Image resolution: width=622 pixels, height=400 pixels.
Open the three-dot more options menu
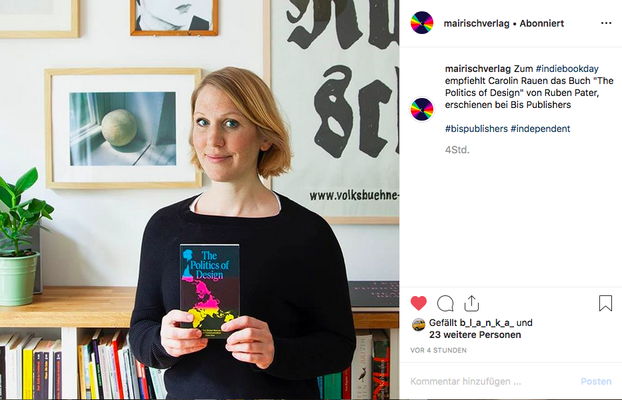click(x=606, y=23)
